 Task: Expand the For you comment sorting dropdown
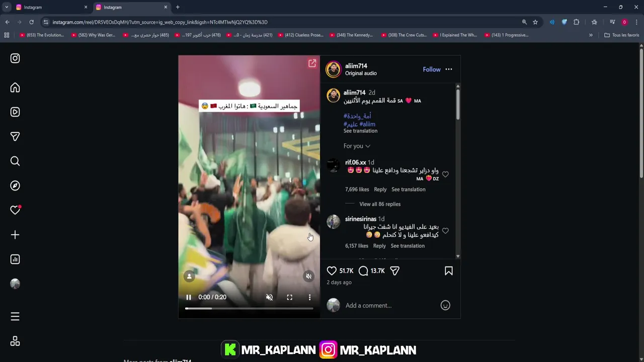(357, 146)
